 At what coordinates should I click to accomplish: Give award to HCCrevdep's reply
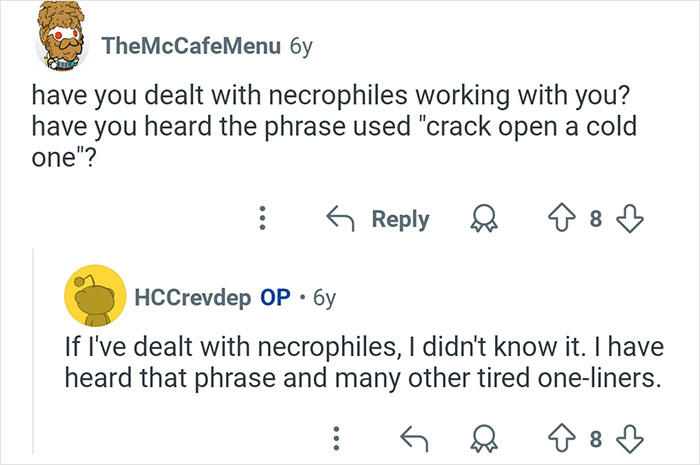(x=484, y=436)
